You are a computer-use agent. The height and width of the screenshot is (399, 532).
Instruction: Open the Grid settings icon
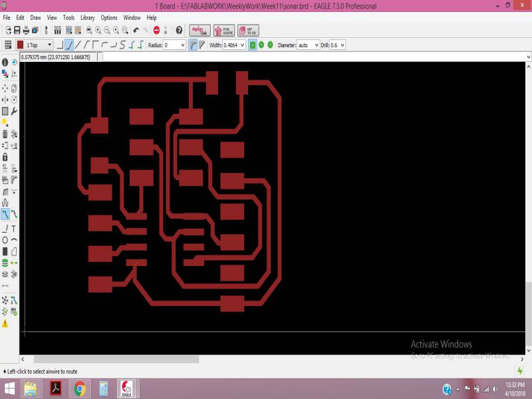click(x=8, y=45)
